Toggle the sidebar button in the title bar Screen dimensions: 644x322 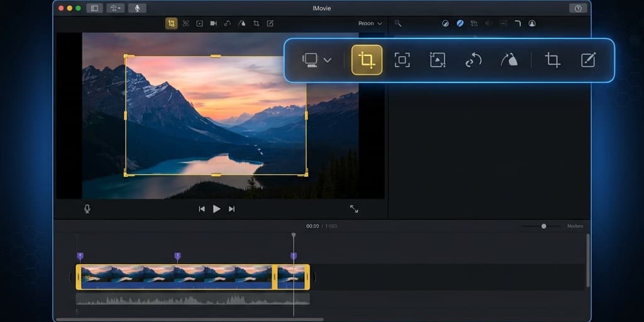[x=94, y=8]
